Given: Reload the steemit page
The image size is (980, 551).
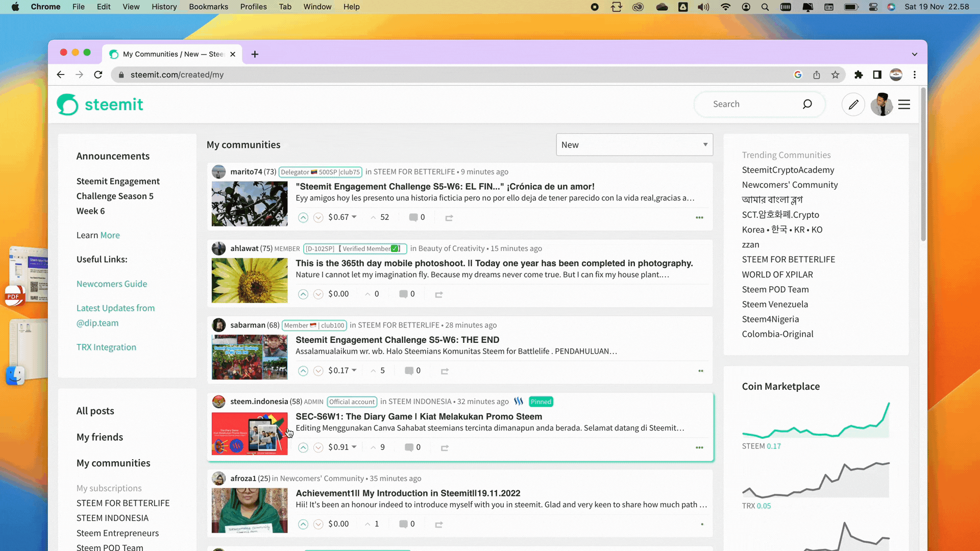Looking at the screenshot, I should (x=98, y=74).
